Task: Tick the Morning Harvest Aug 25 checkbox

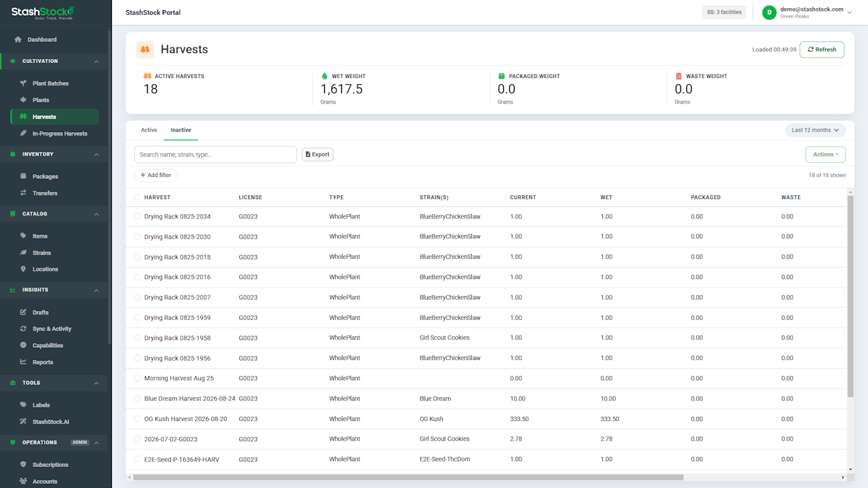Action: pos(137,378)
